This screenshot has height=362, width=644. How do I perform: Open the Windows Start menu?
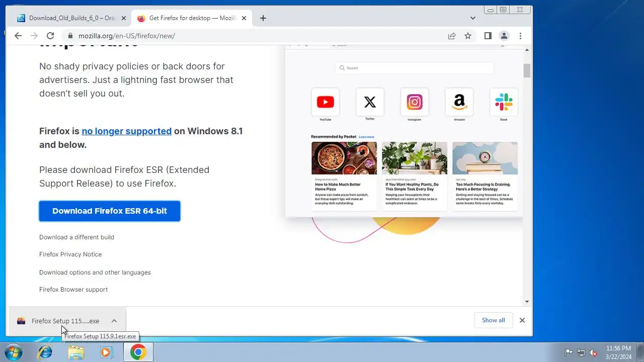click(13, 352)
